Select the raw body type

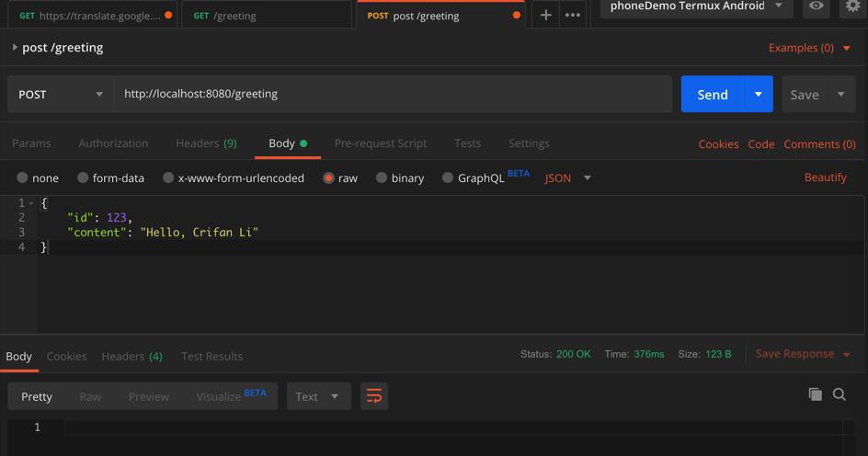pyautogui.click(x=340, y=177)
